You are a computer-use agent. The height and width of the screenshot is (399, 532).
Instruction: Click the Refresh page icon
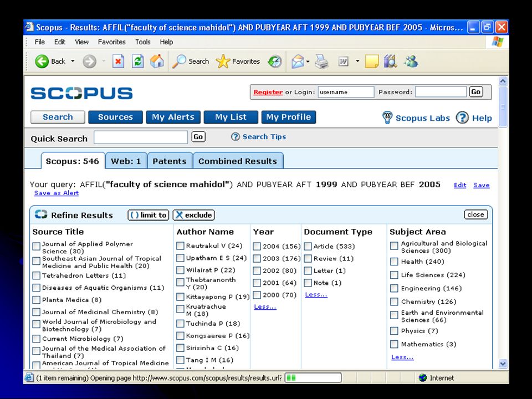pos(137,62)
